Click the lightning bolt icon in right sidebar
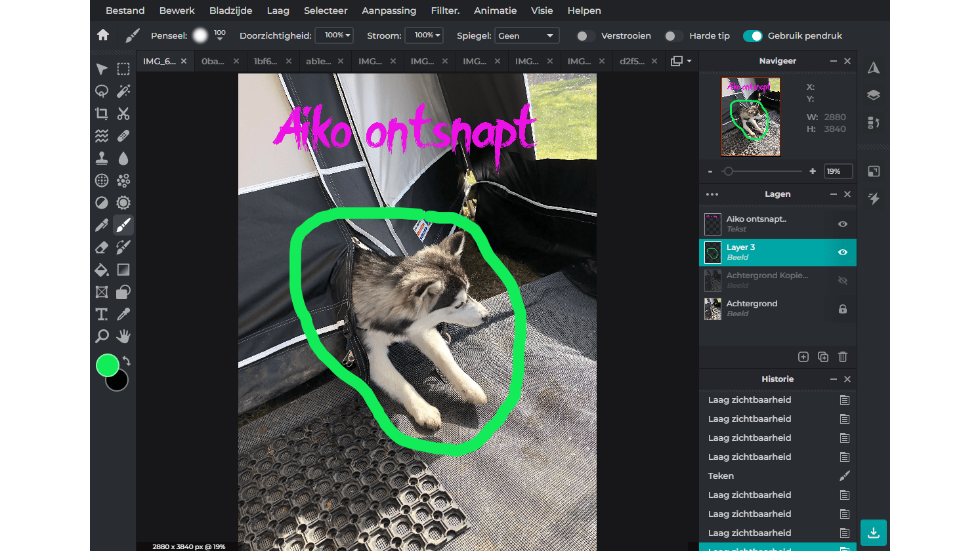The height and width of the screenshot is (551, 980). point(874,199)
